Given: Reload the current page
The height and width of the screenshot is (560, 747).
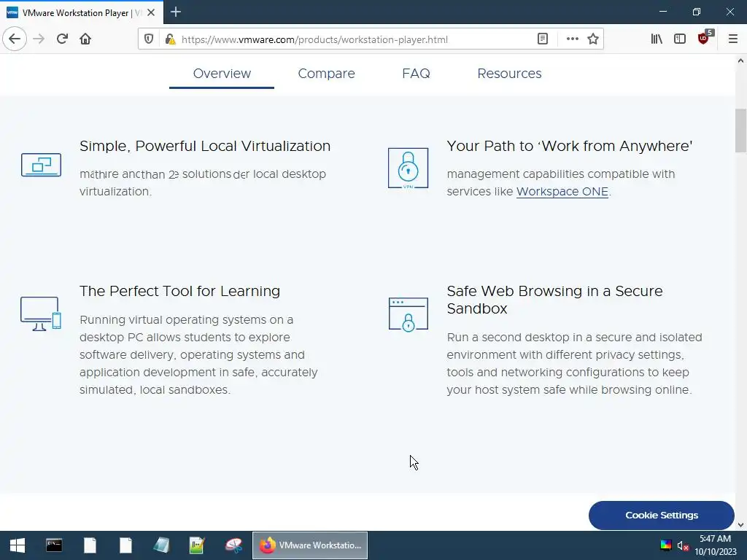Looking at the screenshot, I should [62, 39].
